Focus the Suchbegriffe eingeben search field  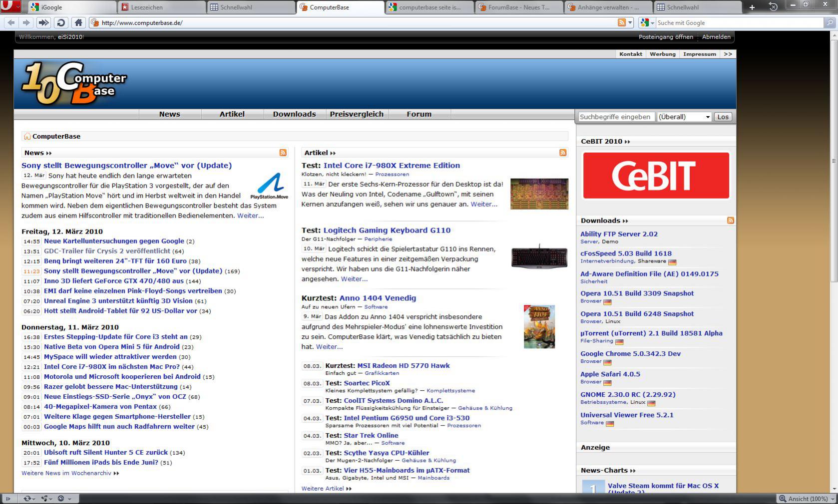pos(616,117)
